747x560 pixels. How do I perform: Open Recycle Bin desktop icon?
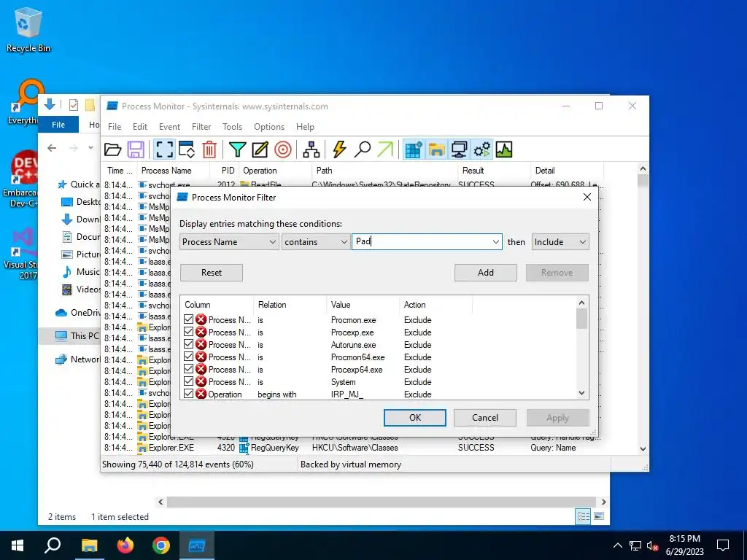(x=28, y=29)
